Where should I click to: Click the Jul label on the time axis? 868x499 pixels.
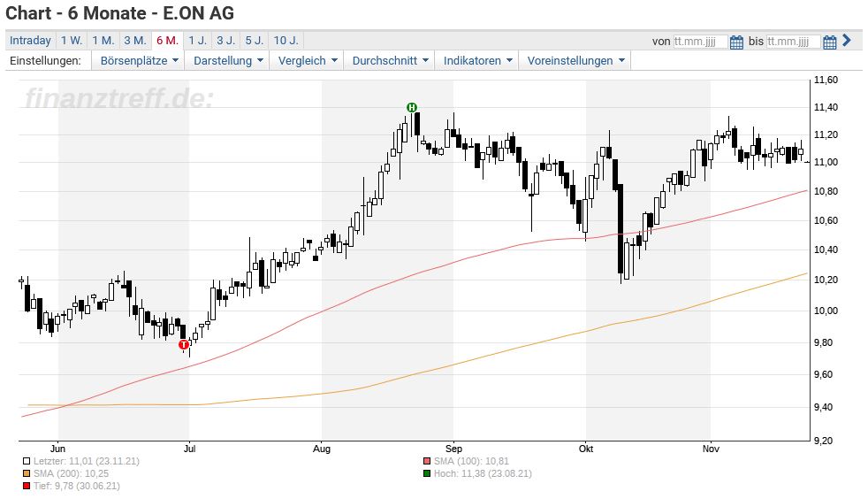point(189,449)
